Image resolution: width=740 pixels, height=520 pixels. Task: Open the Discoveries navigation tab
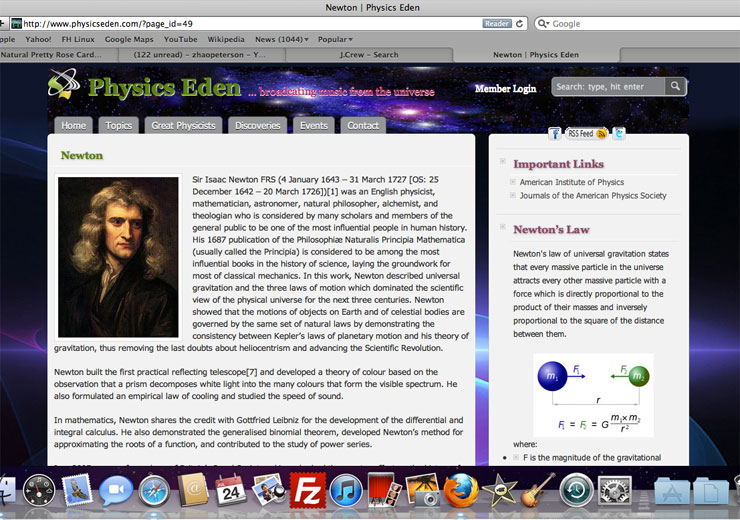tap(258, 126)
